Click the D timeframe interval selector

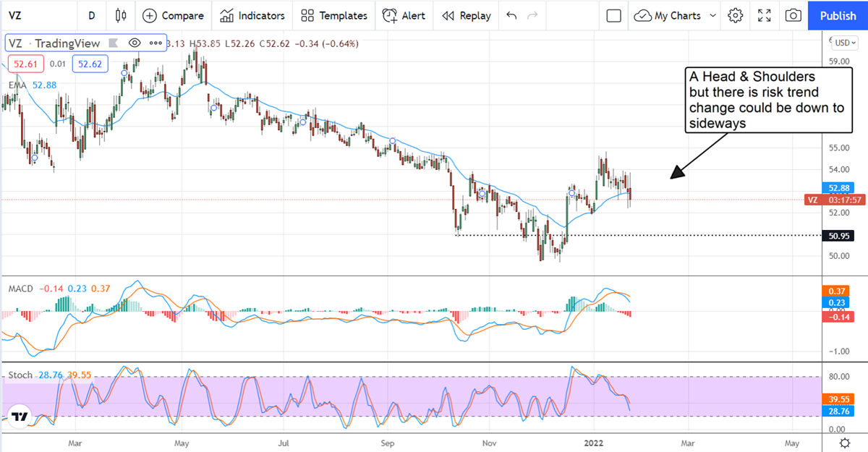tap(91, 15)
